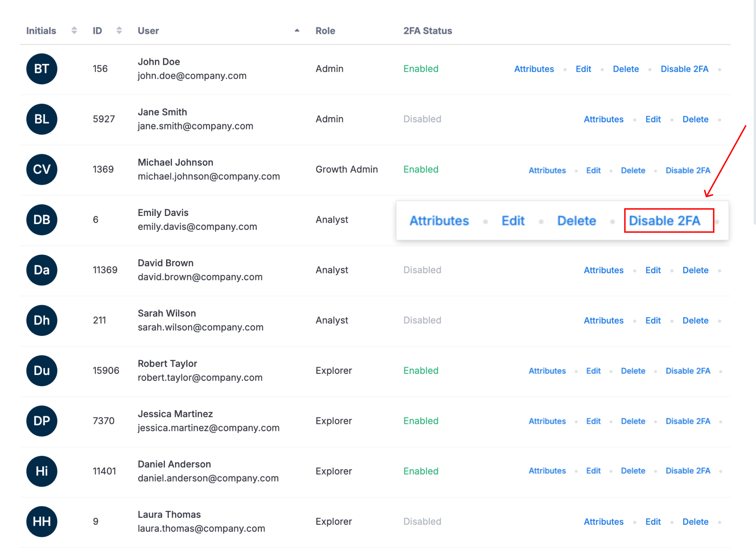This screenshot has height=548, width=756.
Task: Click ID 15906 cell
Action: point(106,370)
